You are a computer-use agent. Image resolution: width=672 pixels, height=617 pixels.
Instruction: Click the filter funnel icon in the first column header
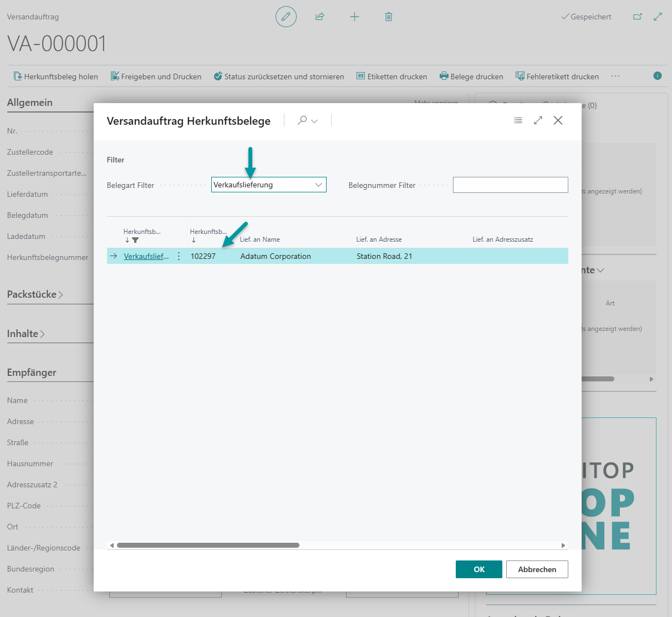tap(135, 240)
